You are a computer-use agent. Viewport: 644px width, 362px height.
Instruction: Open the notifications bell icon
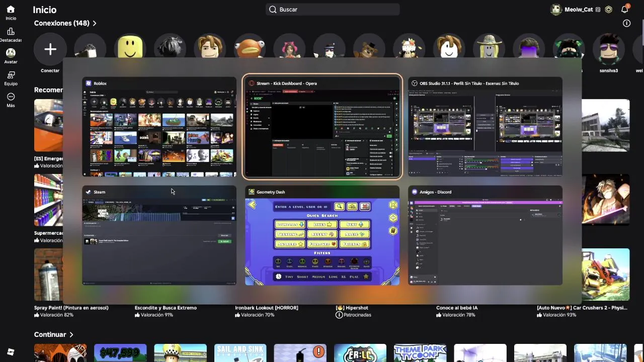(625, 9)
